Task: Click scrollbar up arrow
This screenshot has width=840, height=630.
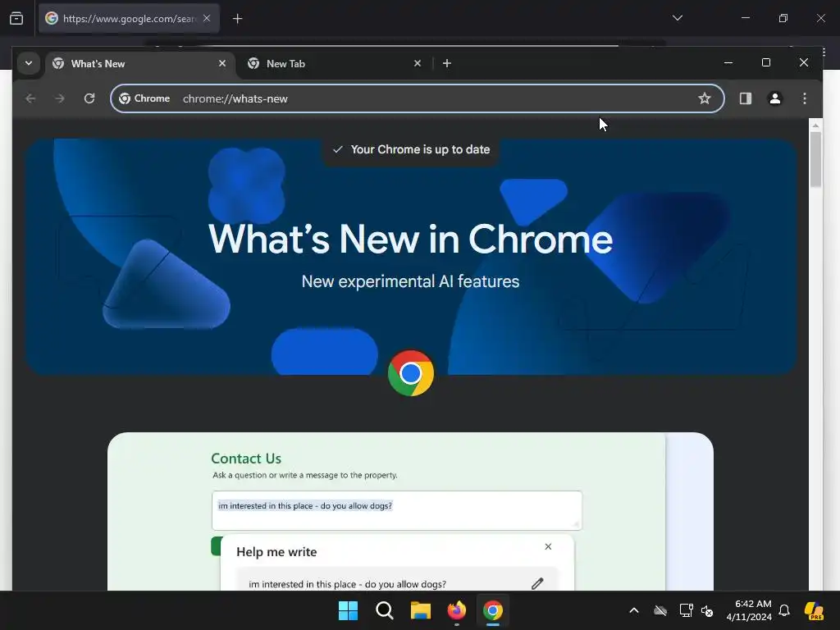Action: tap(815, 126)
